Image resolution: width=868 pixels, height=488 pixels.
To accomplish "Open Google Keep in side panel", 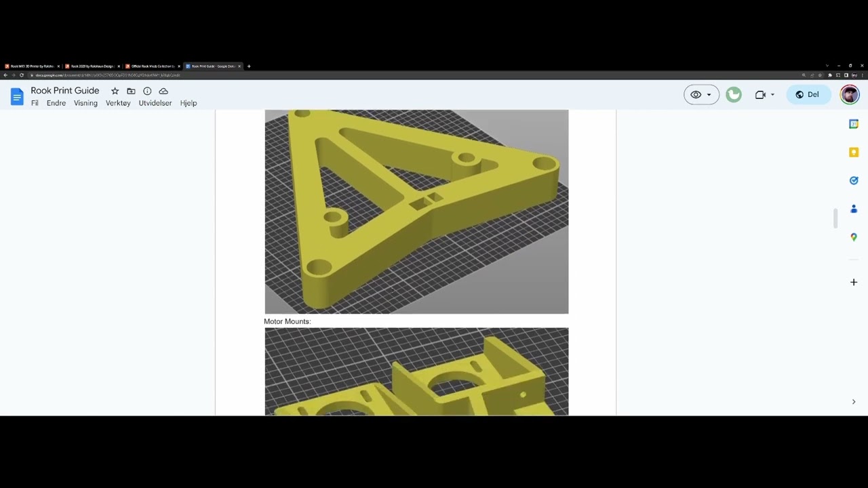I will 854,152.
